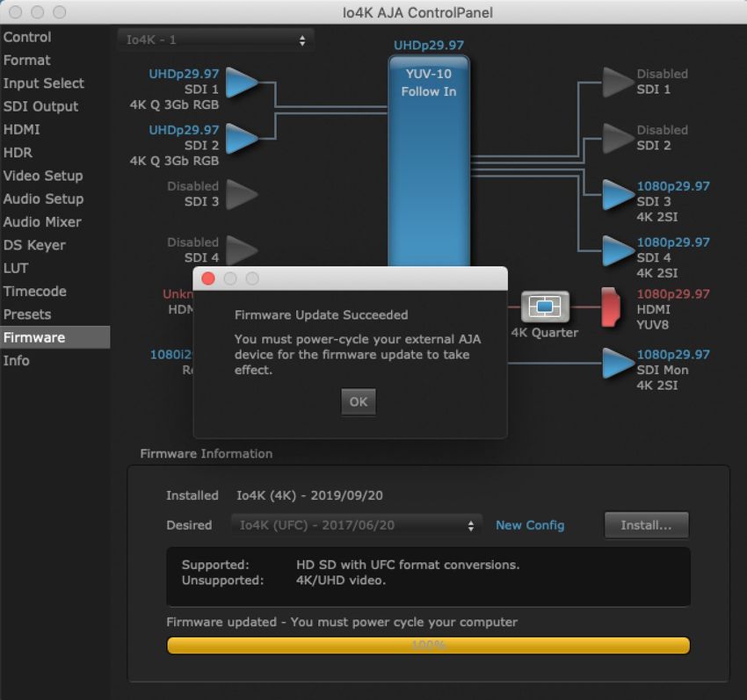Click the SDI 3 output label
The image size is (747, 700).
coord(654,201)
